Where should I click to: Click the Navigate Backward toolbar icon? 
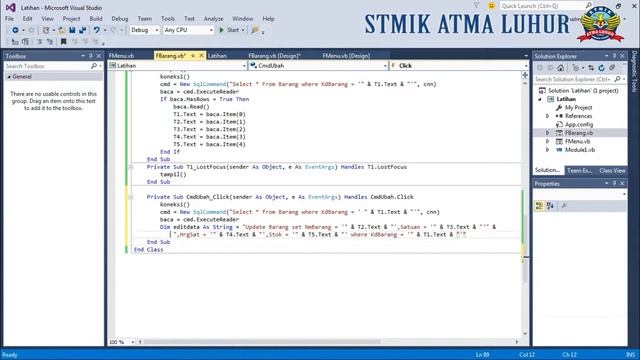point(15,30)
